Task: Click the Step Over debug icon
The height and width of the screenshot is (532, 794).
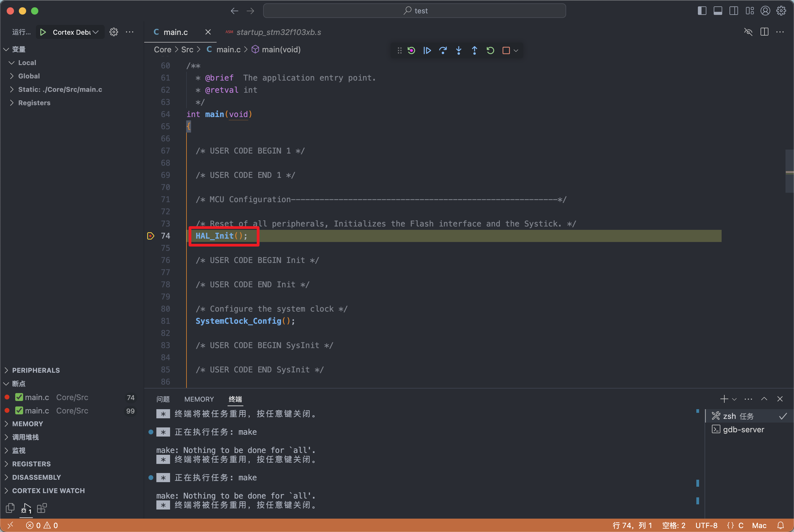Action: [x=443, y=50]
